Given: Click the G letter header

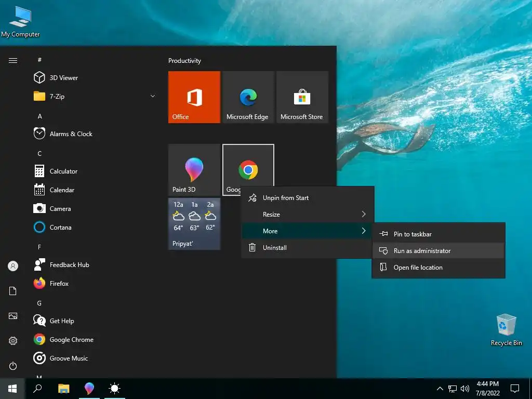Looking at the screenshot, I should [x=39, y=303].
